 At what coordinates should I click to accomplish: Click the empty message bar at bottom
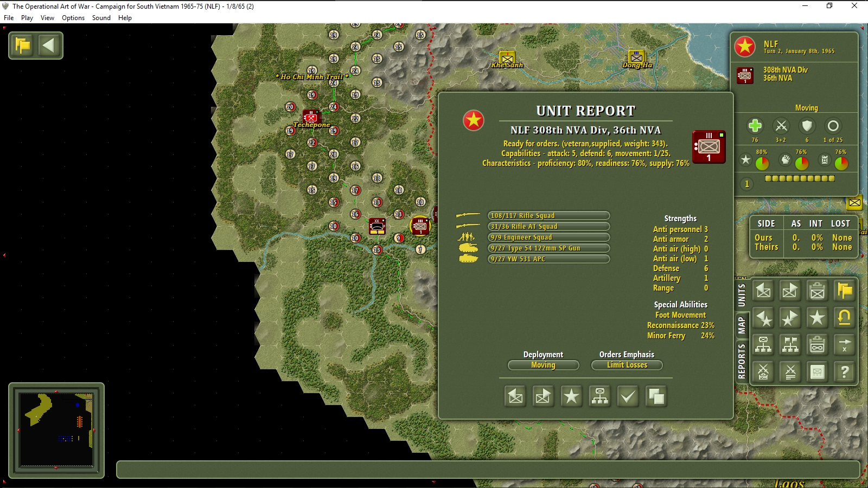(x=488, y=470)
